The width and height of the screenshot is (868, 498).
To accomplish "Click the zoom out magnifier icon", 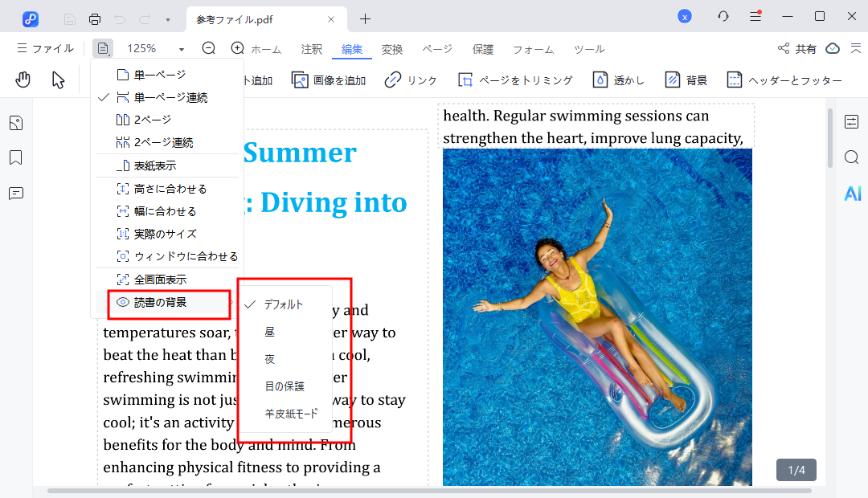I will (209, 48).
